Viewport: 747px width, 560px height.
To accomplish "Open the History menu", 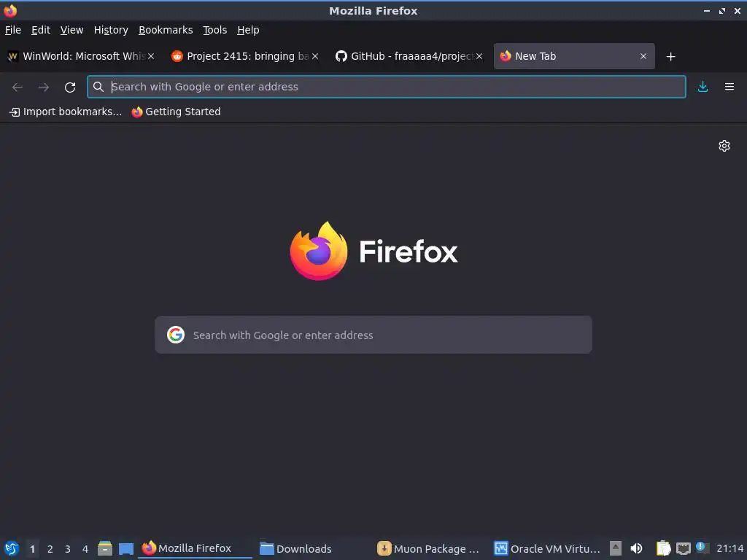I will [111, 30].
